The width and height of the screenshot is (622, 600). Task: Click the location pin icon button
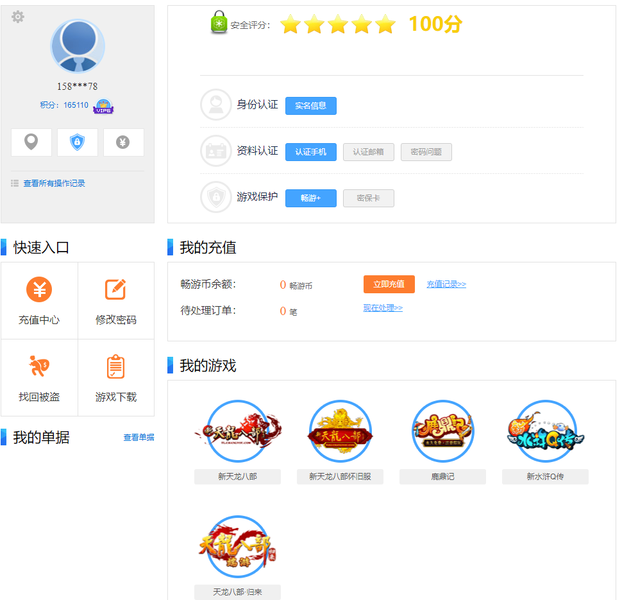point(31,142)
